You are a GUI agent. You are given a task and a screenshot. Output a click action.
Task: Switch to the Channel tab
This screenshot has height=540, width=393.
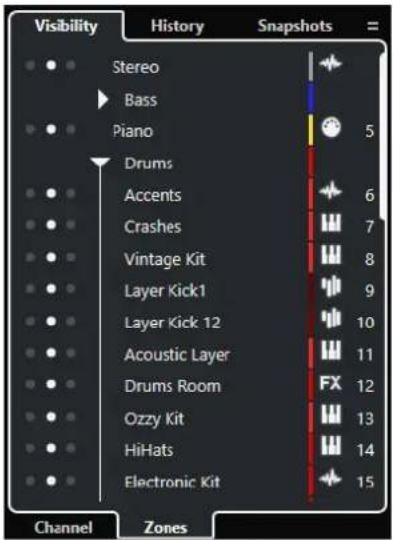(x=63, y=527)
